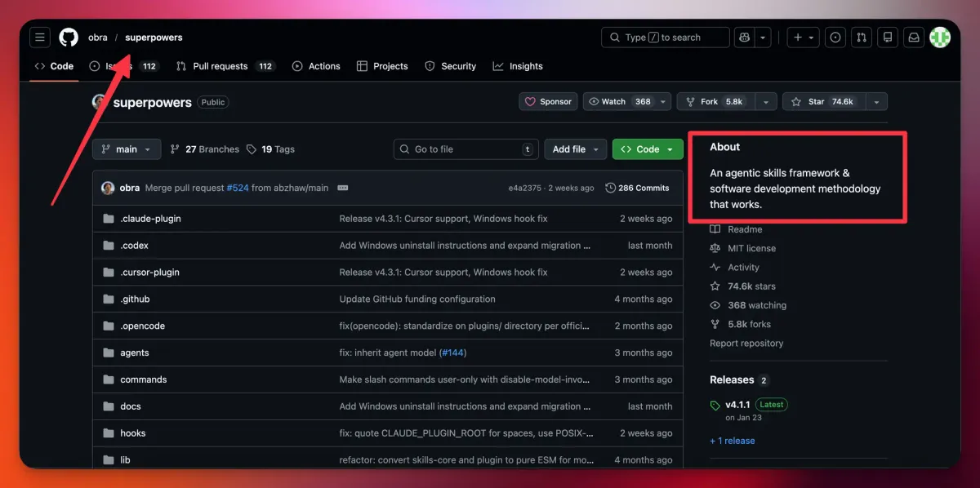Switch to the Actions tab
This screenshot has height=488, width=980.
click(316, 66)
